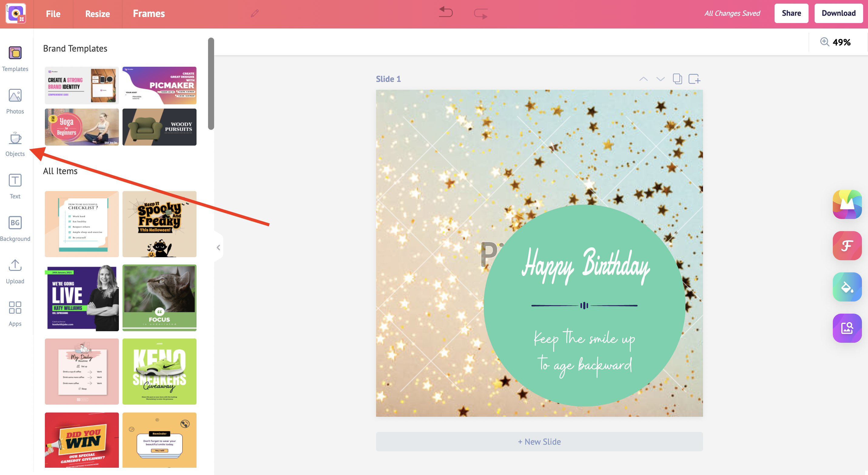
Task: Click the Picmaker logo icon
Action: (x=16, y=13)
